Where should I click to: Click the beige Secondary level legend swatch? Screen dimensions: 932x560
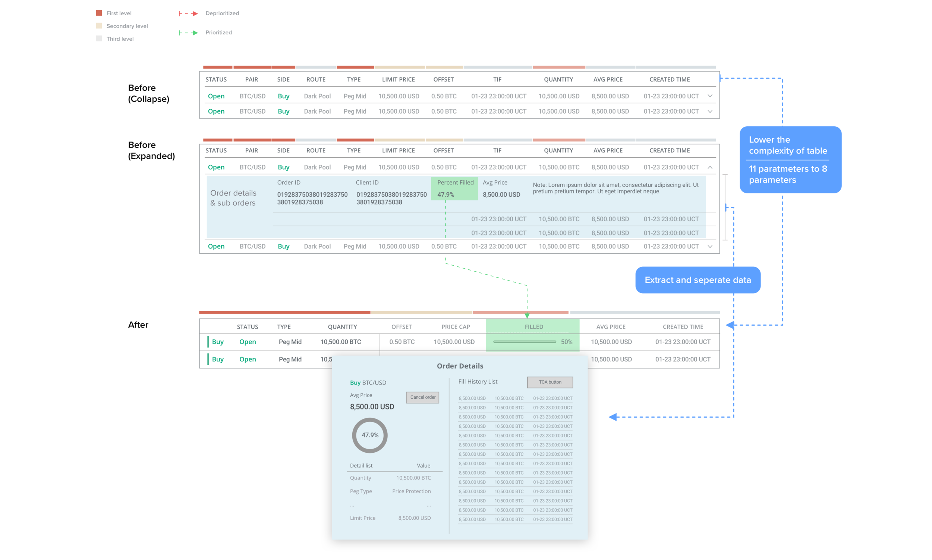(99, 26)
